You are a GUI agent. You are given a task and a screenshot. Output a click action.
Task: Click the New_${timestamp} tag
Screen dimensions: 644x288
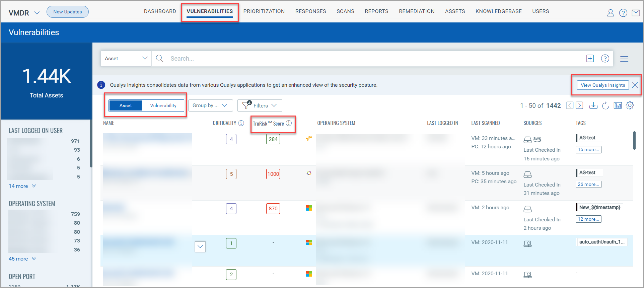(x=599, y=207)
